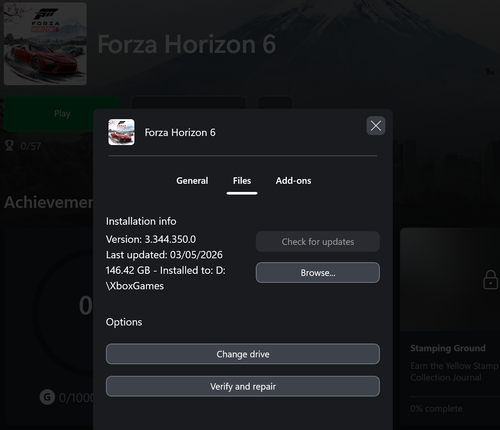Click the locked achievement padlock icon
The width and height of the screenshot is (500, 430).
point(490,280)
